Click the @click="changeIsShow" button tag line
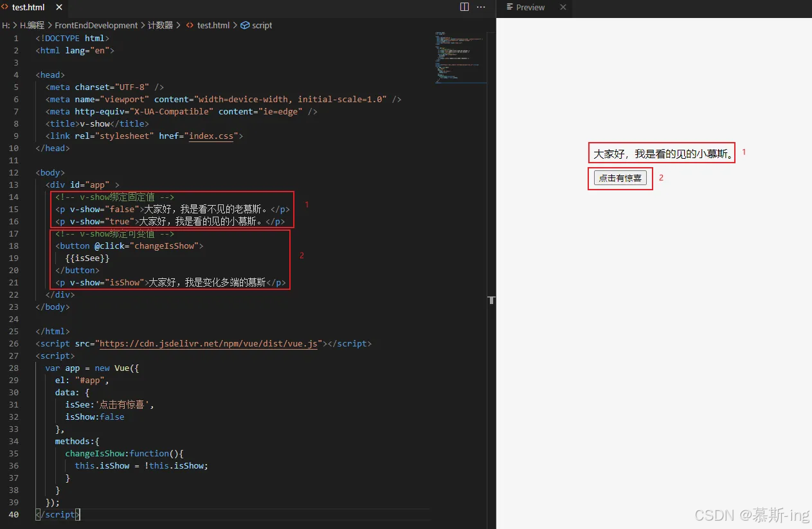This screenshot has height=529, width=812. point(129,246)
